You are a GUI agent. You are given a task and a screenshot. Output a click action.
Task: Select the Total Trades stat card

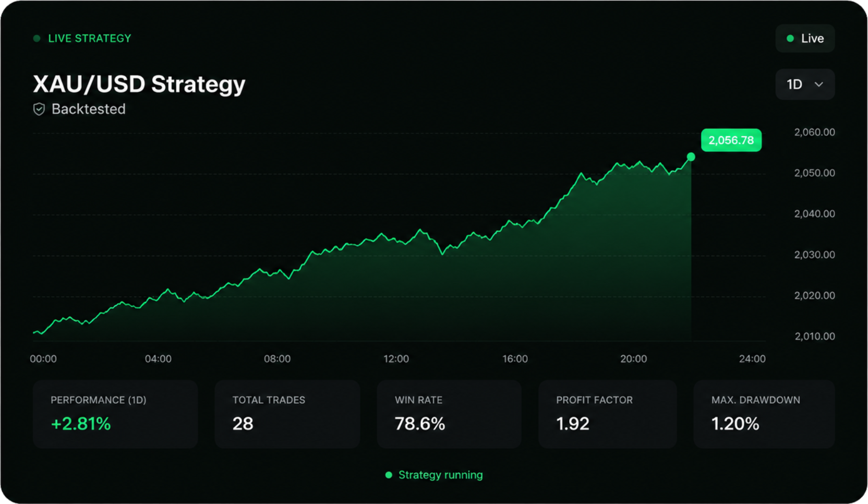pos(287,414)
